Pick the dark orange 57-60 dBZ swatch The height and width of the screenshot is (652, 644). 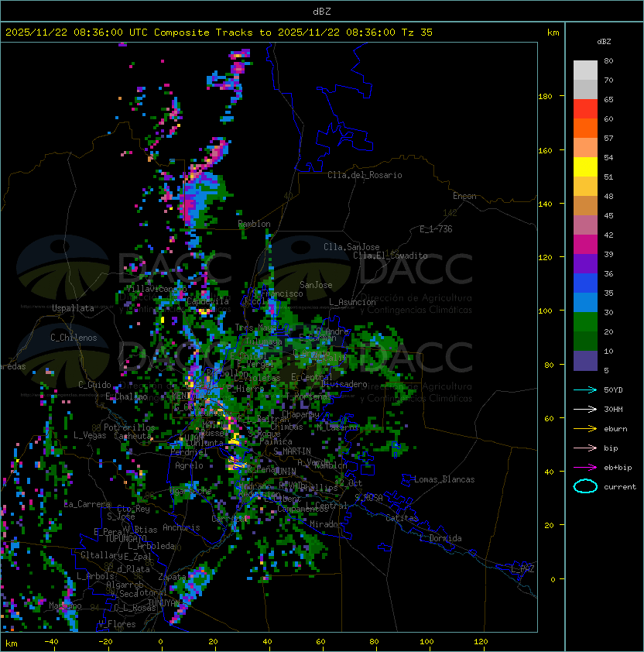tap(585, 129)
